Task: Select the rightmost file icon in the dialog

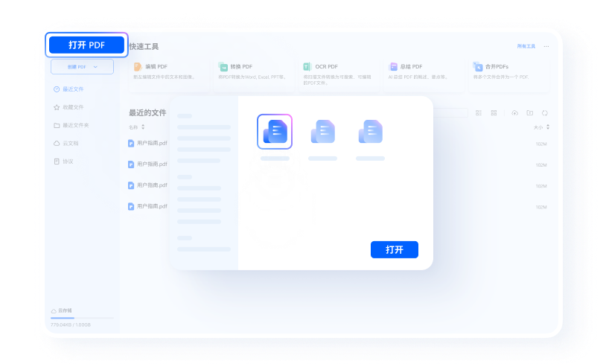Action: (x=370, y=132)
